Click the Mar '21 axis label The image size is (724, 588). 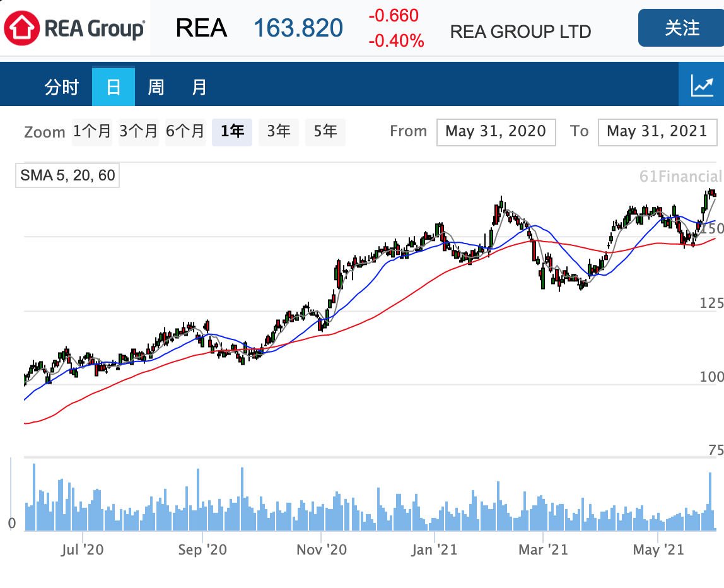[543, 550]
